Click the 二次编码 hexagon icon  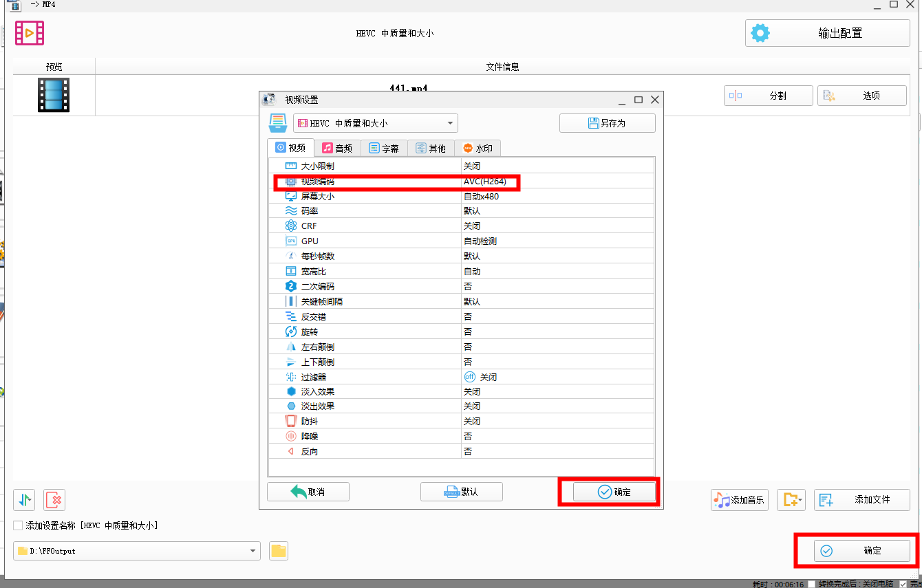point(290,286)
